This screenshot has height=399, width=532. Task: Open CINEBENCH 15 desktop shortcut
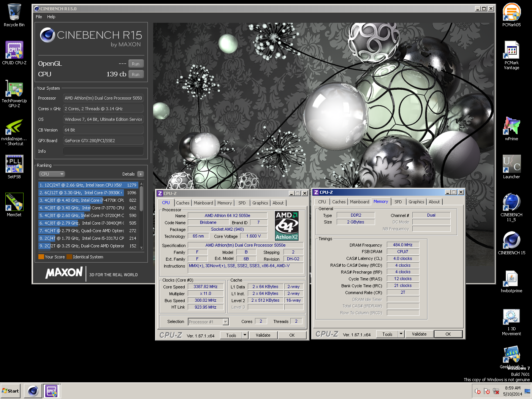click(x=511, y=243)
